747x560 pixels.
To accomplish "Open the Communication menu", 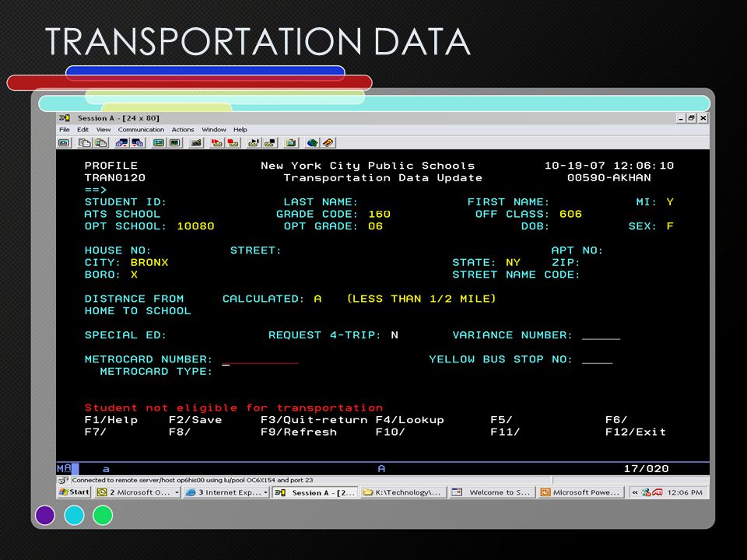I will [x=141, y=130].
